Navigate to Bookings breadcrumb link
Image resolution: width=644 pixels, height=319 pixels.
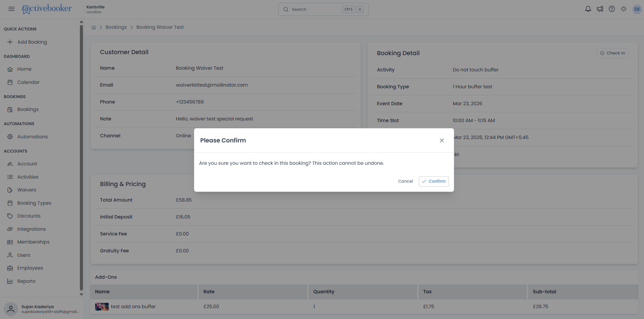click(116, 27)
